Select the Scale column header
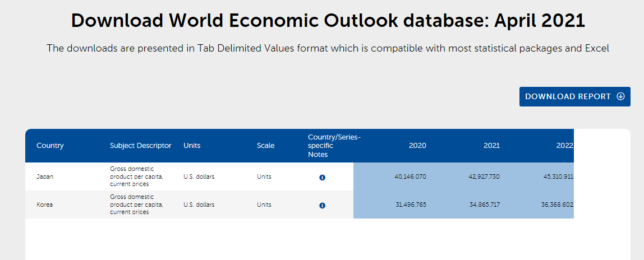The width and height of the screenshot is (644, 260). [265, 146]
